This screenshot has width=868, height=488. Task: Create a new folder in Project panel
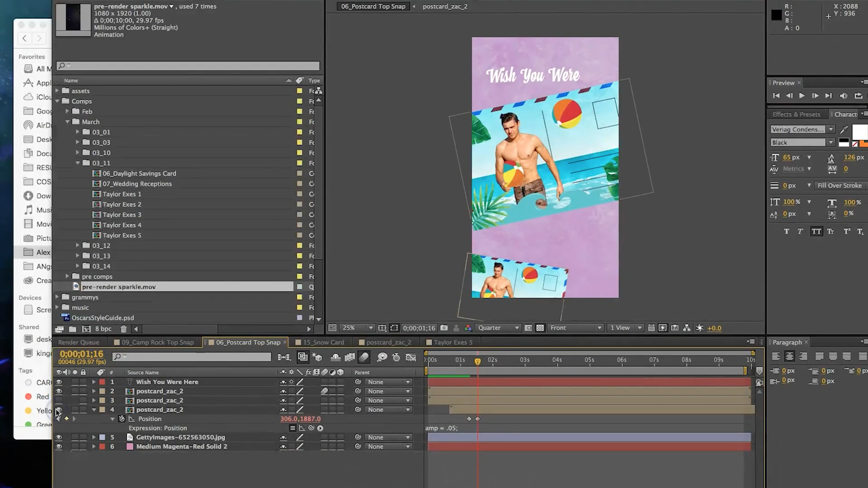72,329
